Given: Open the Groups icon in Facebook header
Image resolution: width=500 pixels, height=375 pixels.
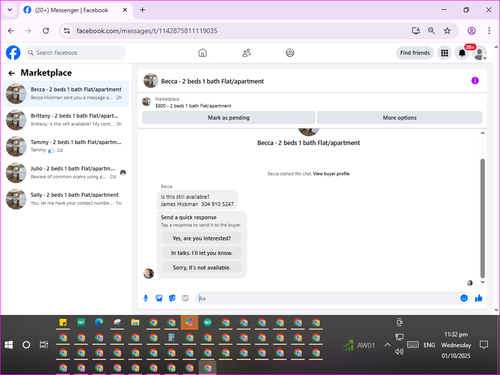Looking at the screenshot, I should click(x=290, y=53).
